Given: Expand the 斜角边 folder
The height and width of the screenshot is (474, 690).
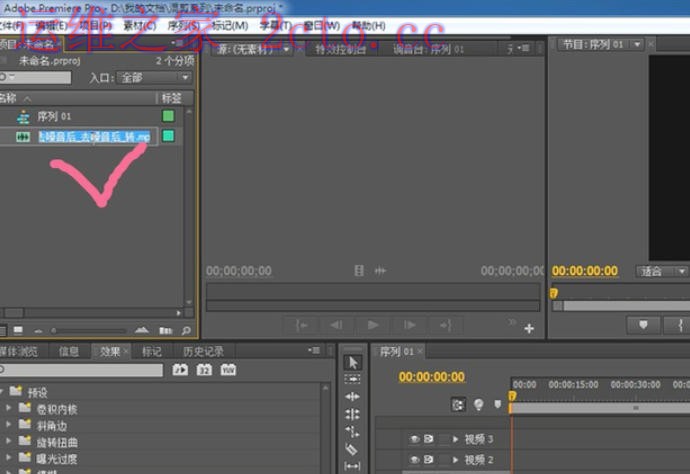Looking at the screenshot, I should 8,425.
